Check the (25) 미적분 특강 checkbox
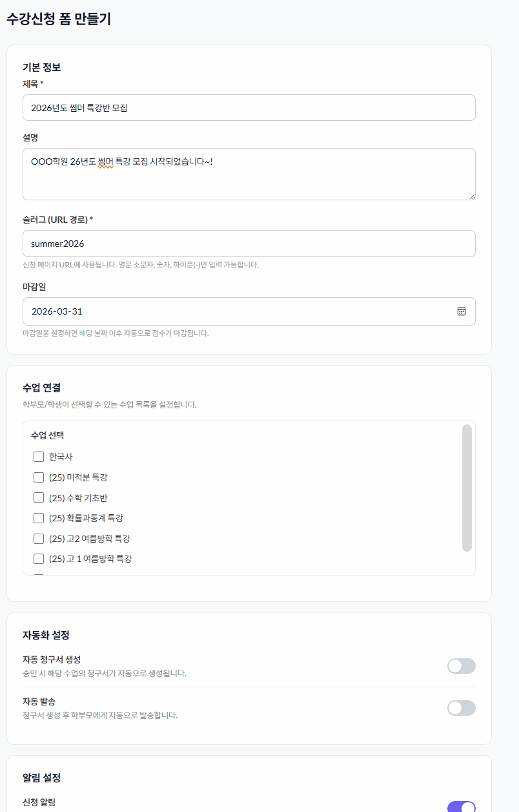The width and height of the screenshot is (519, 812). (x=39, y=477)
